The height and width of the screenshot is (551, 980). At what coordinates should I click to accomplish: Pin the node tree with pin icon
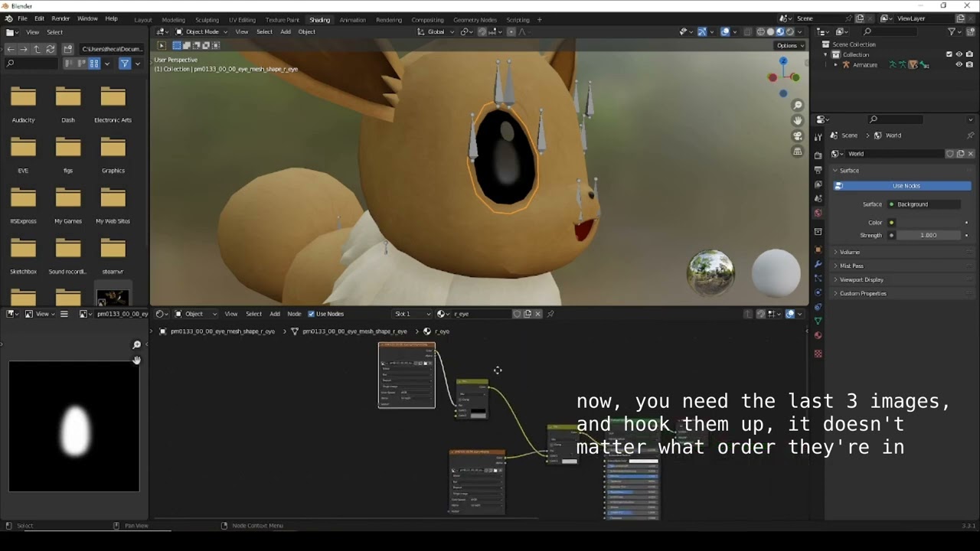[x=550, y=314]
